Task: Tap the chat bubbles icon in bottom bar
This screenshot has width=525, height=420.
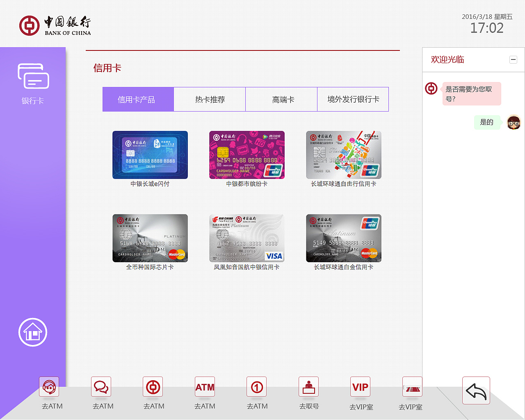Action: [x=101, y=387]
